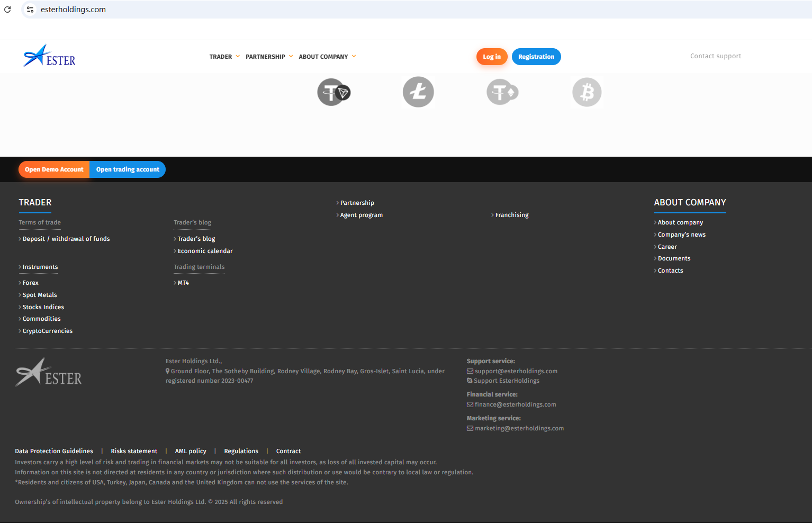Click Open trading account button
This screenshot has width=812, height=523.
click(128, 169)
